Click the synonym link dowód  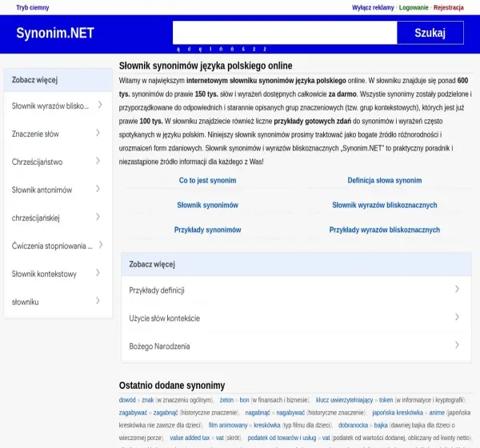tap(127, 400)
